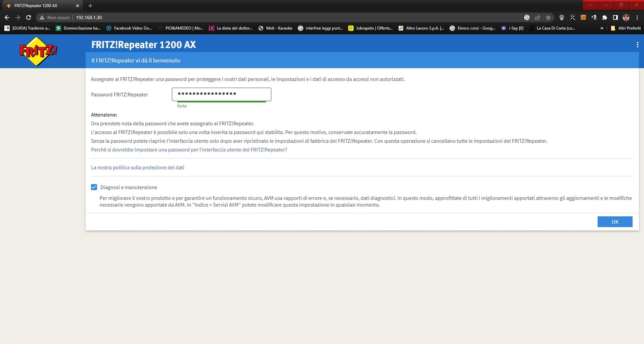Image resolution: width=644 pixels, height=344 pixels.
Task: Bookmark this page with the star icon
Action: (x=548, y=17)
